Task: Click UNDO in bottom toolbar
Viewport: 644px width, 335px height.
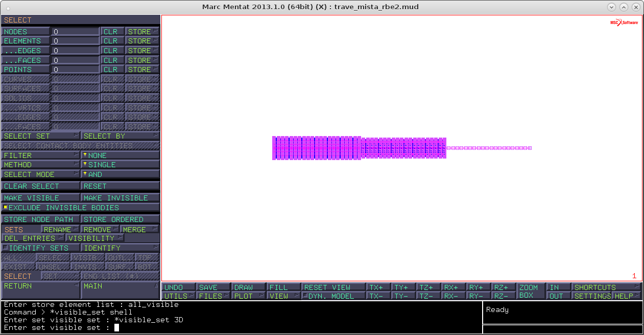Action: click(179, 287)
